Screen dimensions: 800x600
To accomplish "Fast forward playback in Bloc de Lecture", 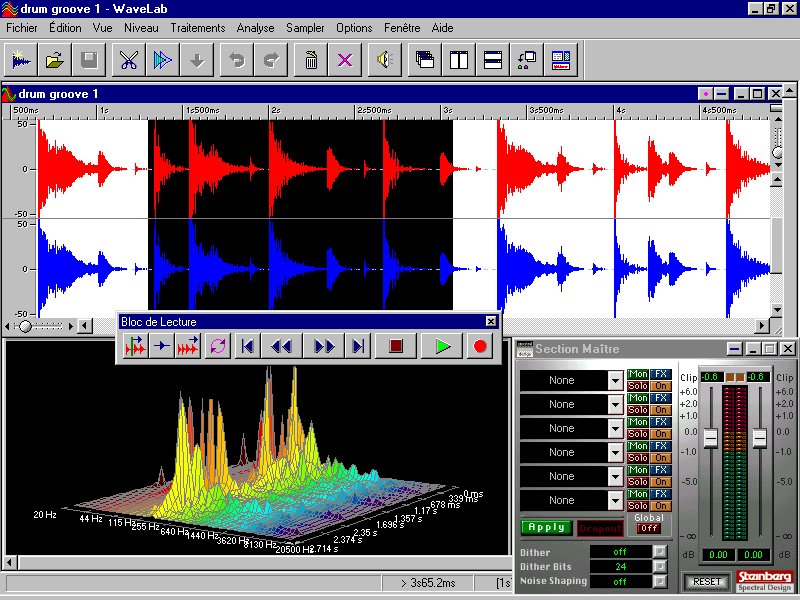I will coord(324,346).
